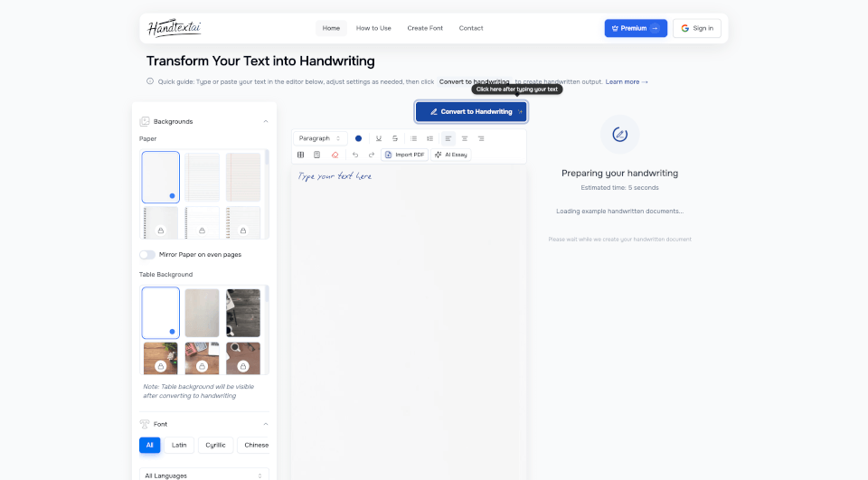Click the Handtextai logo

point(175,28)
